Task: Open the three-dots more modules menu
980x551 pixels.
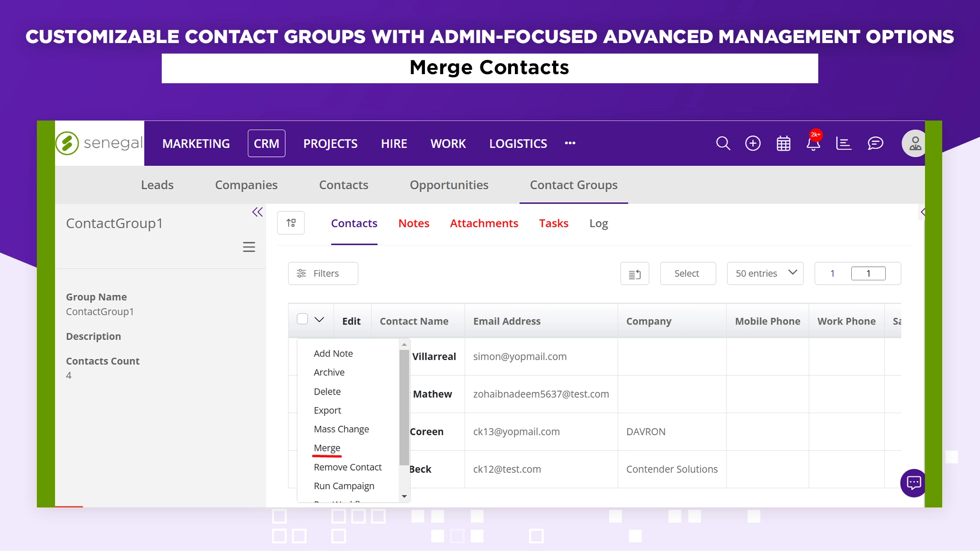Action: click(x=570, y=143)
